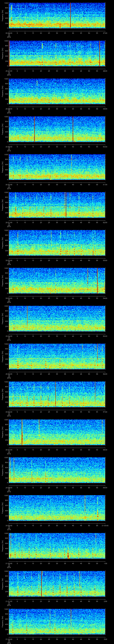
Task: Select the dark spike near 29 seconds in the 20:56 panel
Action: pos(56,394)
